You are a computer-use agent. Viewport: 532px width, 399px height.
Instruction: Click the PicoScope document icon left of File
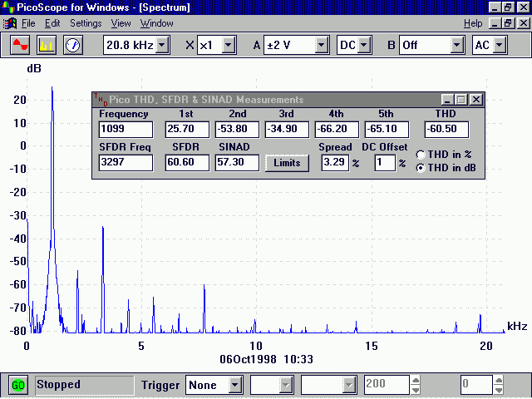(x=10, y=23)
